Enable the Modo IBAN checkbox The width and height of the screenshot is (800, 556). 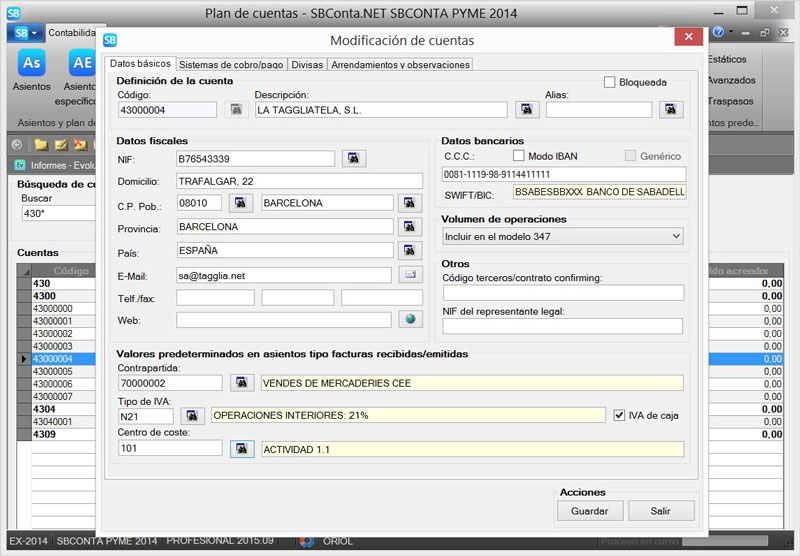tap(518, 156)
